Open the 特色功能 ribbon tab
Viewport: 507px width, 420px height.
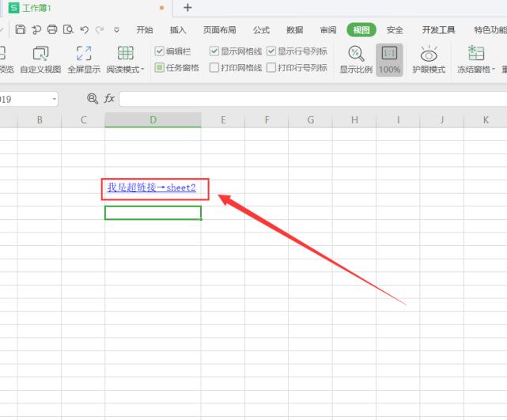pyautogui.click(x=490, y=30)
